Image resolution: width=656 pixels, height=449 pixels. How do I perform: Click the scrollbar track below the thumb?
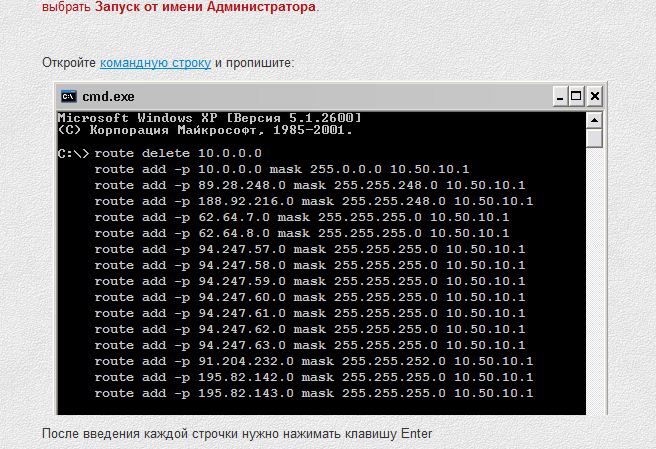(x=594, y=280)
